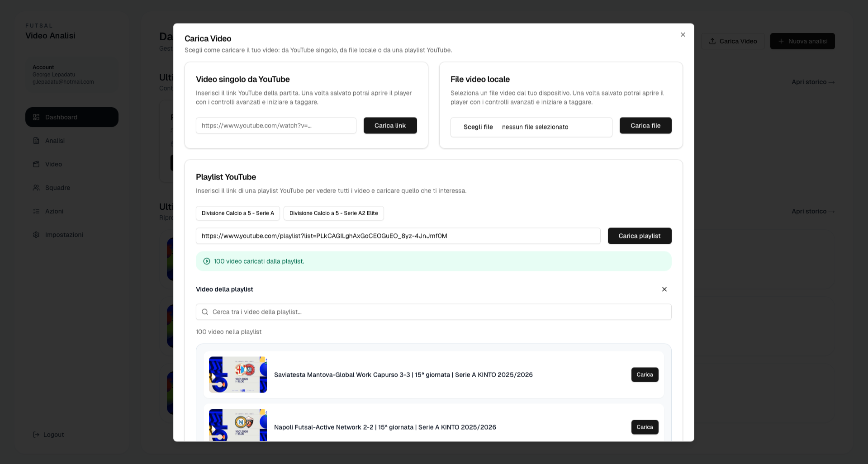Open the Dashboard menu item
The height and width of the screenshot is (464, 868).
pos(72,117)
